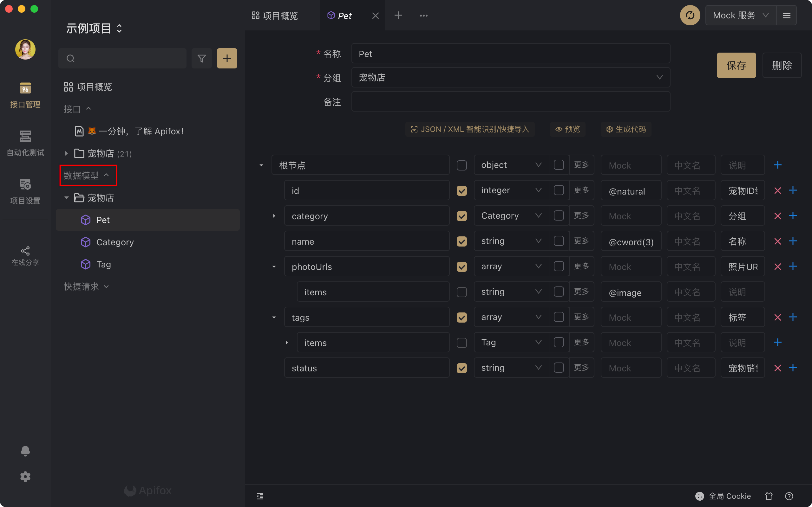Open the filter icon beside search

[201, 58]
